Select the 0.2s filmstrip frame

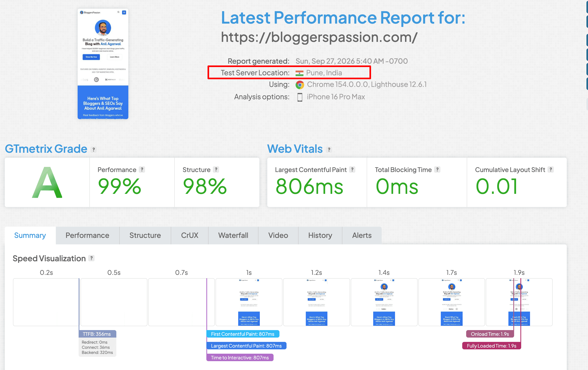[x=46, y=302]
